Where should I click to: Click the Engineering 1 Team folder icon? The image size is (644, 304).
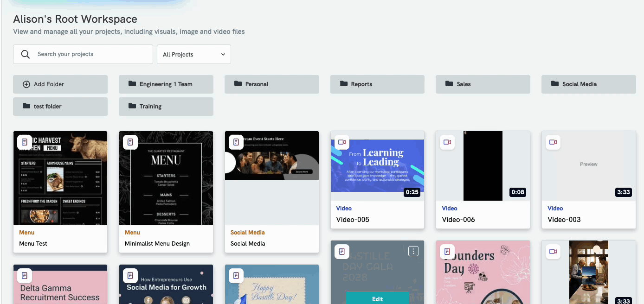(x=132, y=84)
